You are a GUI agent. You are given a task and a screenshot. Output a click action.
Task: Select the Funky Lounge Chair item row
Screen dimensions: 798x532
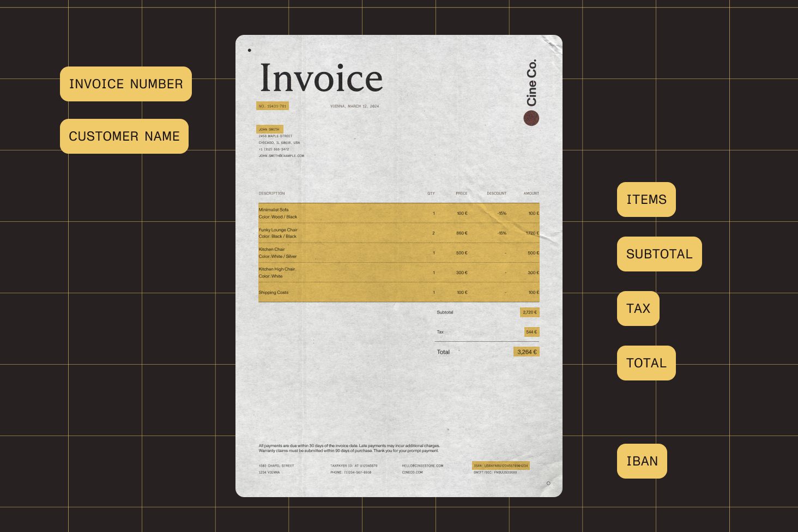(x=398, y=233)
